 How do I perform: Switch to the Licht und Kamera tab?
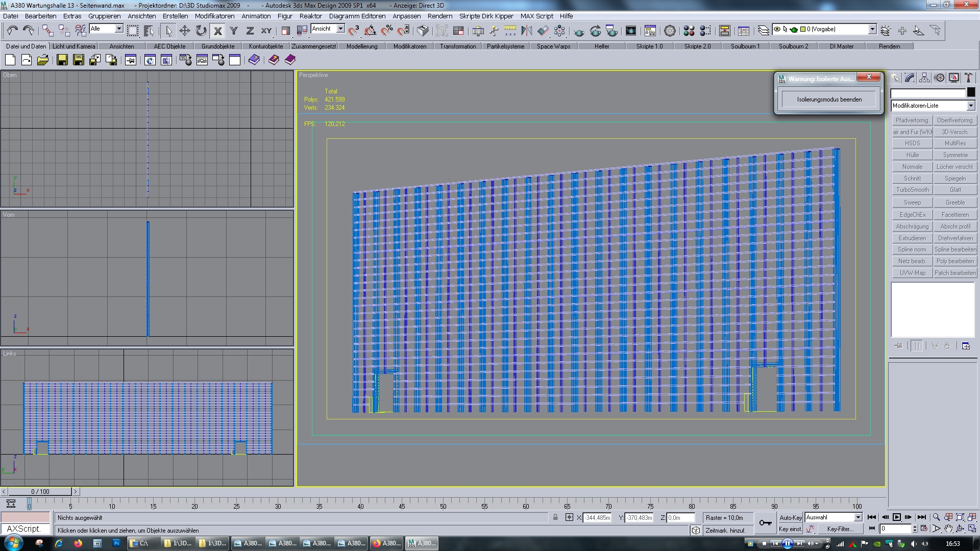click(x=74, y=46)
